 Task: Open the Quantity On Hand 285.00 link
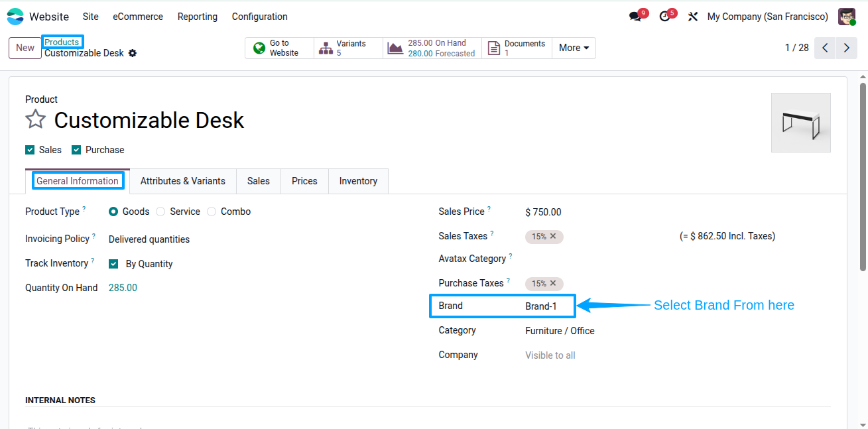(123, 288)
